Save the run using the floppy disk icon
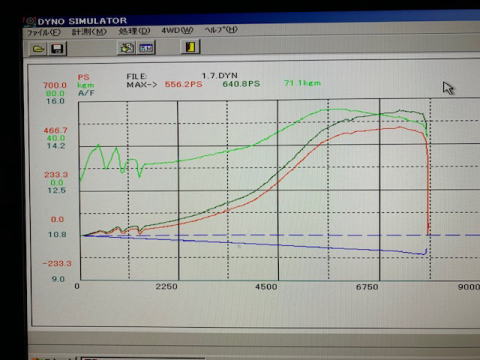The height and width of the screenshot is (360, 480). [57, 49]
